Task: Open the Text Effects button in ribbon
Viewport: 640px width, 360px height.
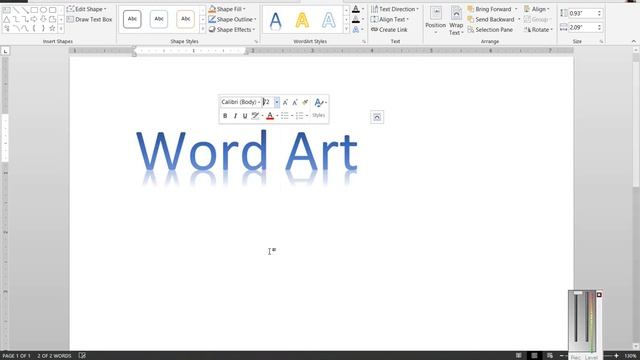Action: point(358,29)
